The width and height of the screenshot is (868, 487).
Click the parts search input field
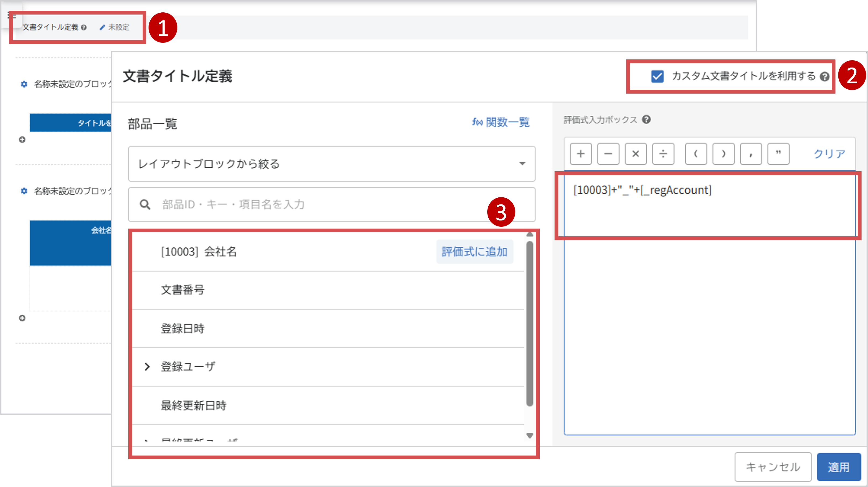point(331,204)
